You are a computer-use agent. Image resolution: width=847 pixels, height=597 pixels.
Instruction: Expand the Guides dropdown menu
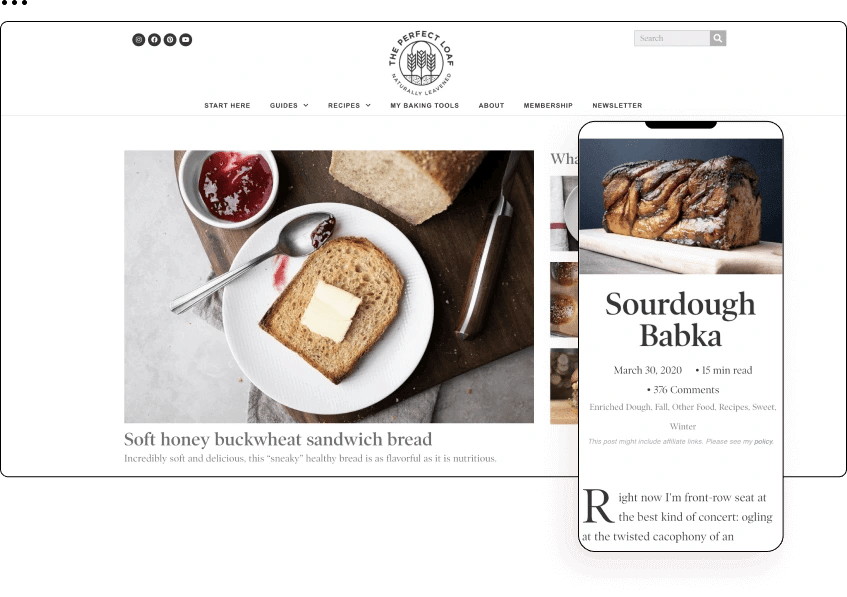tap(289, 105)
